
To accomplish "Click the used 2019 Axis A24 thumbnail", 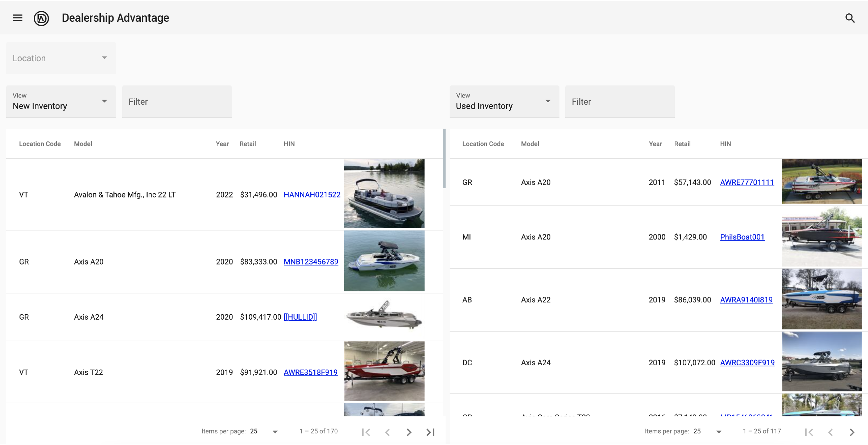I will (x=822, y=362).
